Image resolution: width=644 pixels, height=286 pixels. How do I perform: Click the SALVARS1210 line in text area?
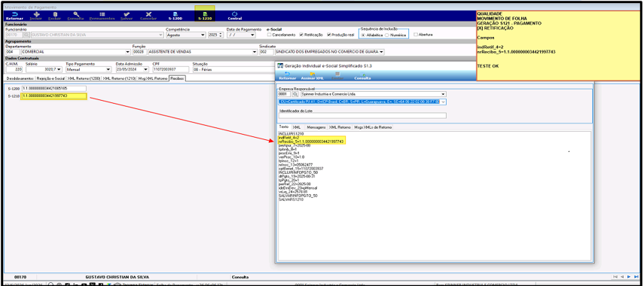click(291, 199)
